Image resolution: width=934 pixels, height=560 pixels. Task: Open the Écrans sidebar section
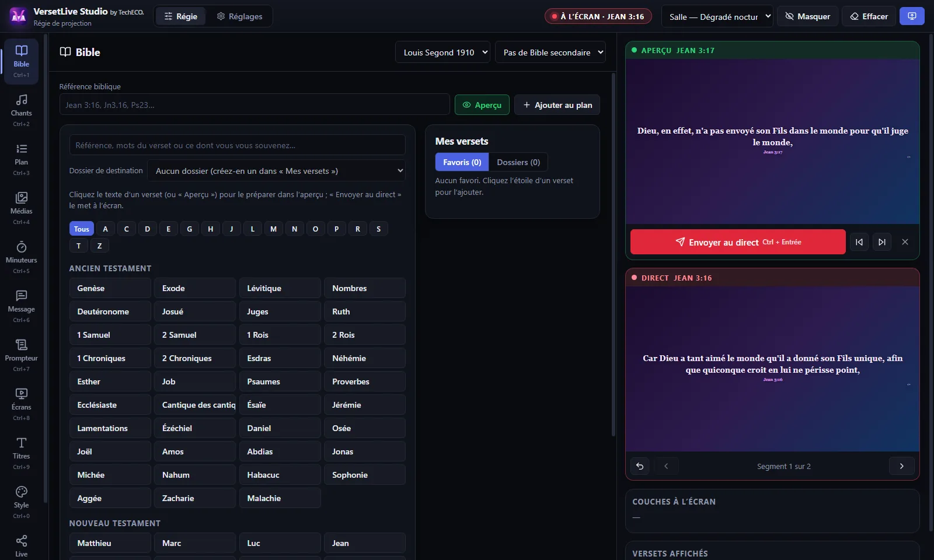click(21, 404)
